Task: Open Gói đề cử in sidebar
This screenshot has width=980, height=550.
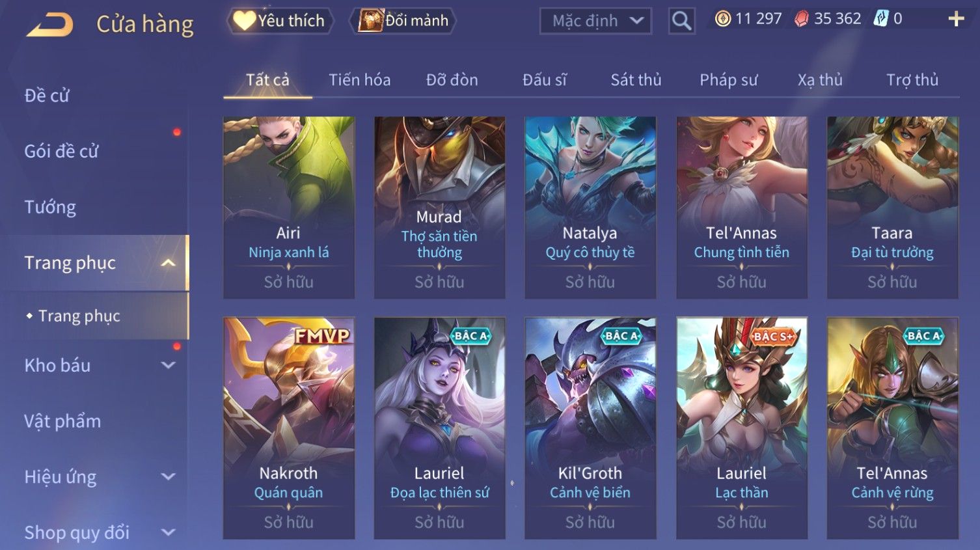Action: (x=61, y=151)
